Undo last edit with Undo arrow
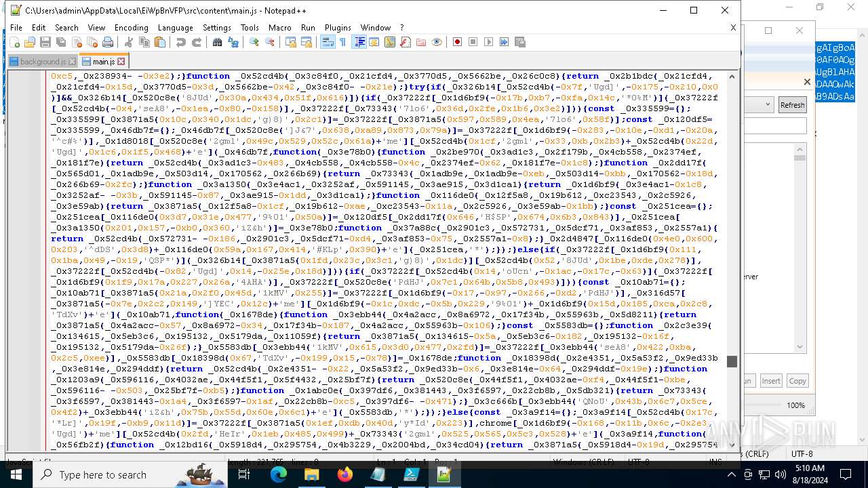Screen dimensions: 868x488 click(x=181, y=42)
